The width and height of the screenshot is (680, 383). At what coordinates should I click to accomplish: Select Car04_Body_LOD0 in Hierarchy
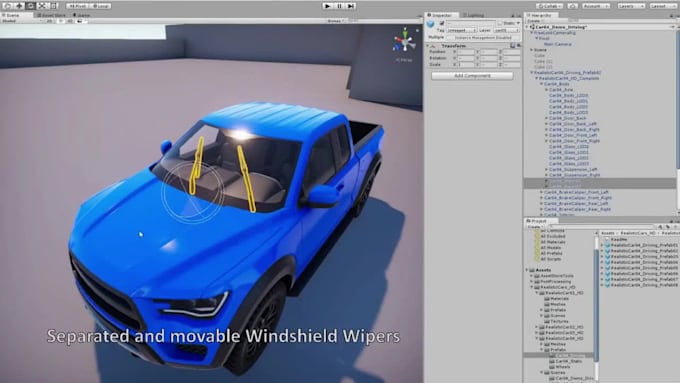569,95
